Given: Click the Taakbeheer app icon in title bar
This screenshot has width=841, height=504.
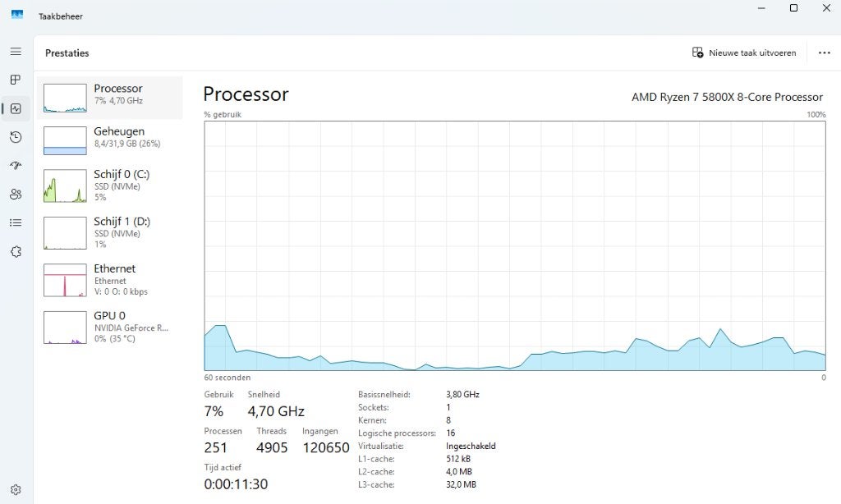Looking at the screenshot, I should [17, 15].
